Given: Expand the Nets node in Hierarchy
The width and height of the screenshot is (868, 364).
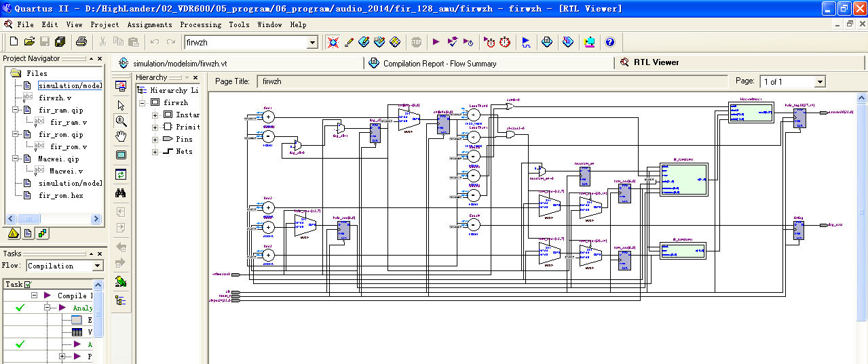Looking at the screenshot, I should pos(155,151).
